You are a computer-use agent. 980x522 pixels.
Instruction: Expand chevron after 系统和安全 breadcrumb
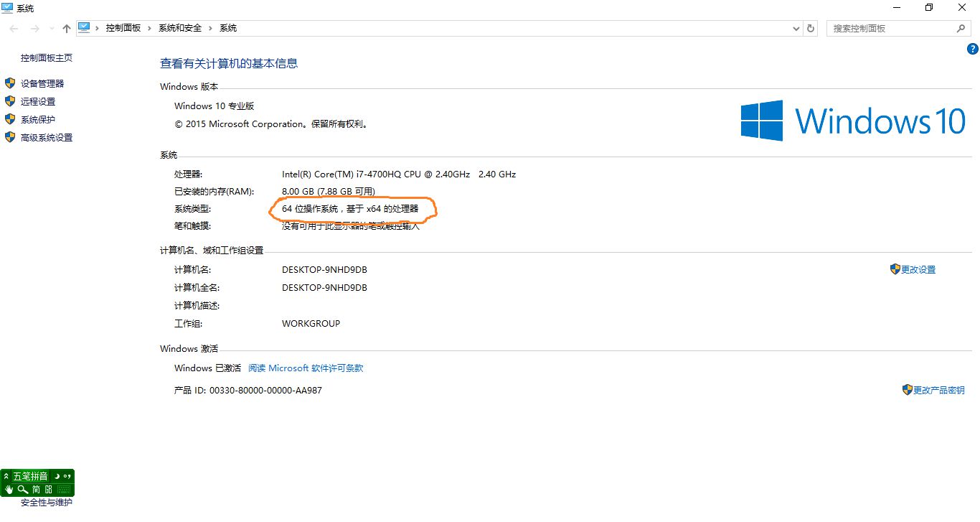210,28
